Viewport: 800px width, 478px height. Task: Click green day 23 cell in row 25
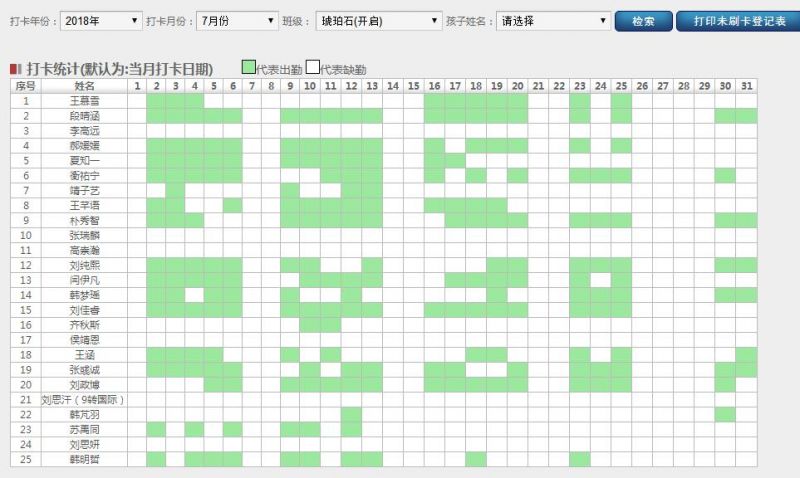pyautogui.click(x=580, y=459)
